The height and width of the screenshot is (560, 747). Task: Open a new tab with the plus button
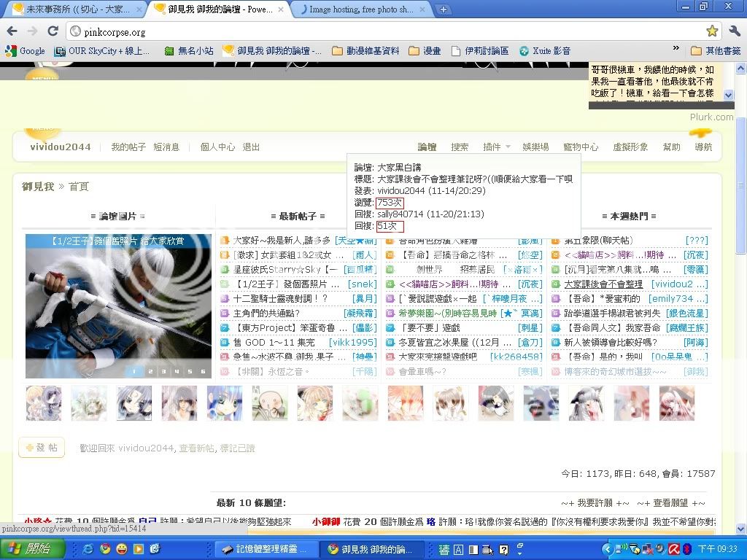pos(443,9)
